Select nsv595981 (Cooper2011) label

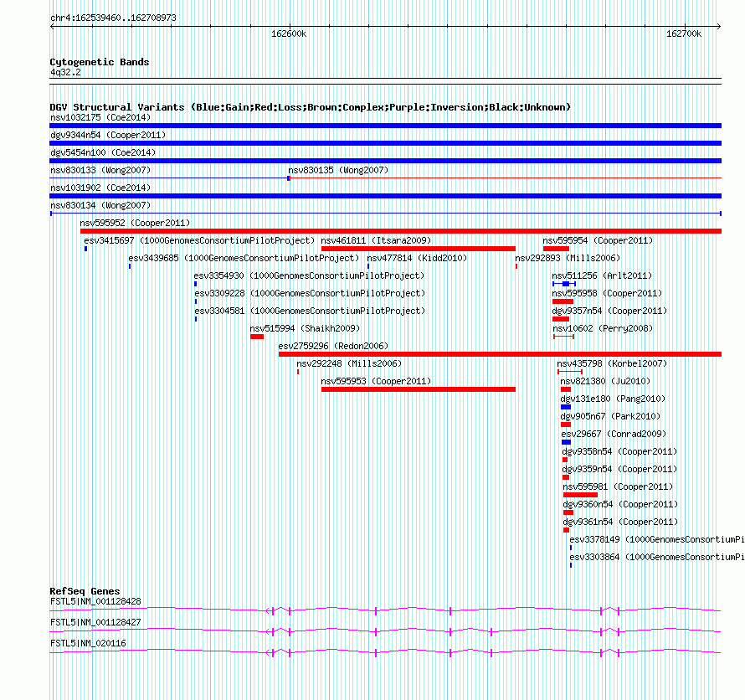(618, 486)
